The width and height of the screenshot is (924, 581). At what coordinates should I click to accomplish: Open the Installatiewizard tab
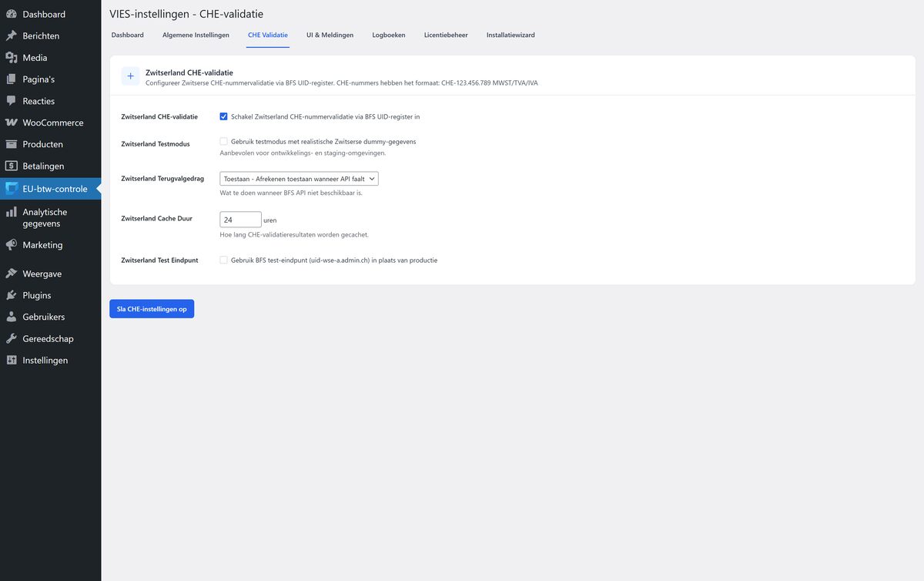coord(511,35)
